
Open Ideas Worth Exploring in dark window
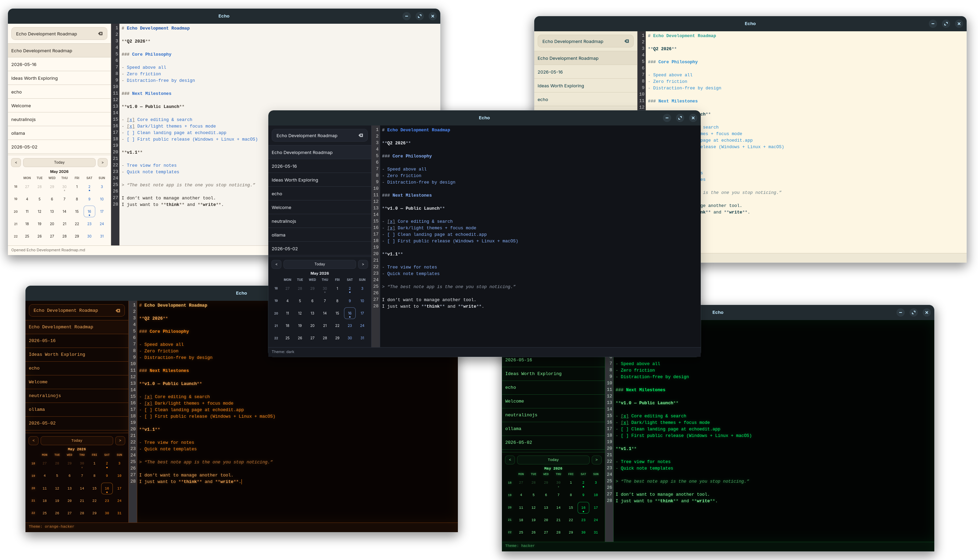coord(320,180)
